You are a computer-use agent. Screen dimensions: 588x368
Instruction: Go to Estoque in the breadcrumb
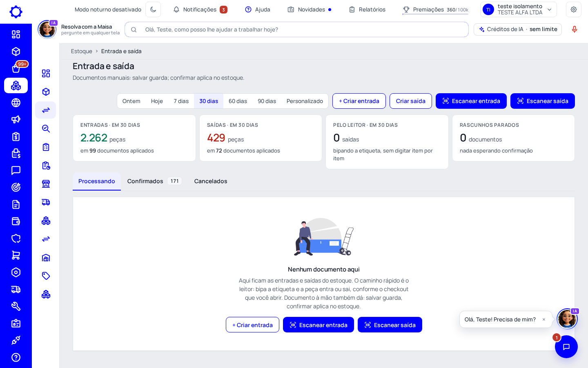click(x=82, y=51)
